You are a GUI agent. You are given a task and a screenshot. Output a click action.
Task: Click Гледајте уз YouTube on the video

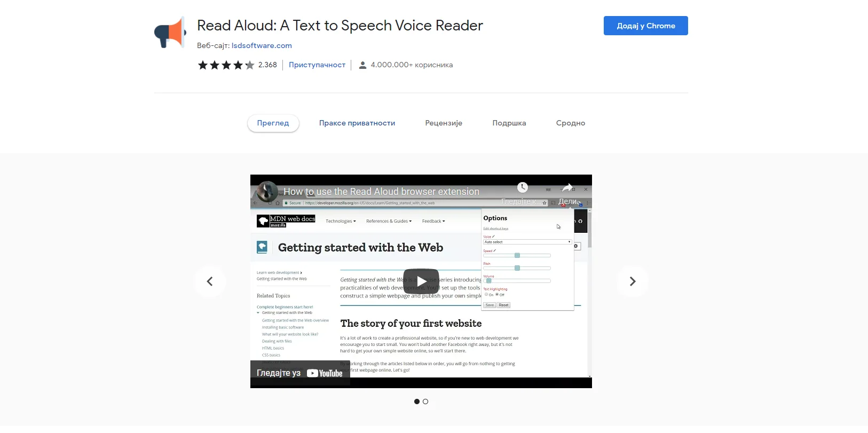tap(299, 373)
